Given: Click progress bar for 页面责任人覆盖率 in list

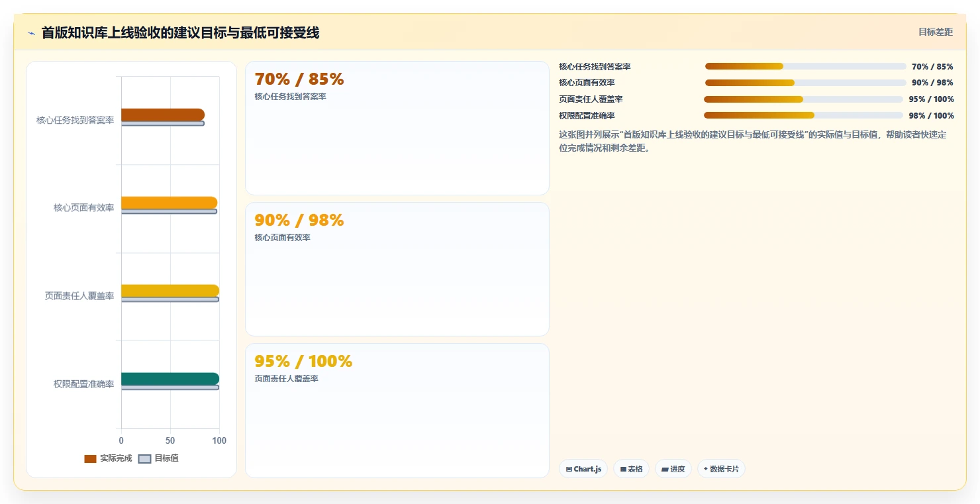Looking at the screenshot, I should 803,99.
